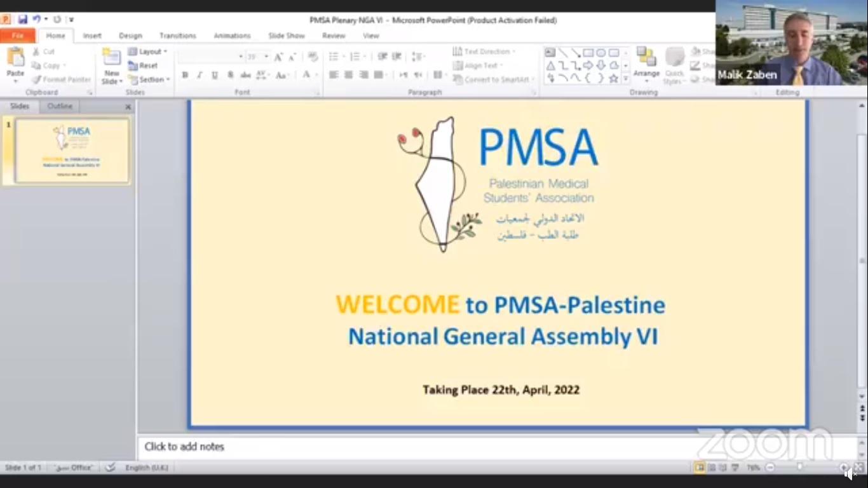This screenshot has height=488, width=868.
Task: Switch to Normal view in status bar
Action: (700, 468)
